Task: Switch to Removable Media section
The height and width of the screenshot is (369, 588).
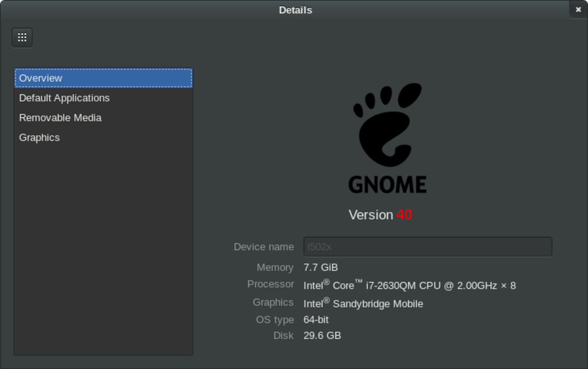Action: (60, 118)
